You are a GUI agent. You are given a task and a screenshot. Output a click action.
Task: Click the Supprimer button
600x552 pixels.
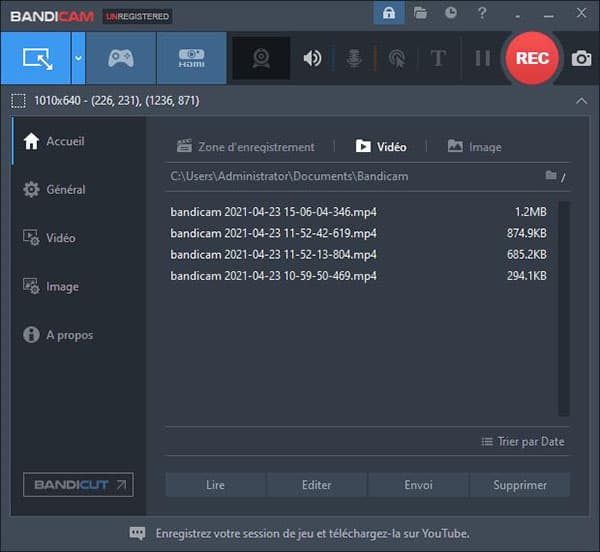point(520,485)
